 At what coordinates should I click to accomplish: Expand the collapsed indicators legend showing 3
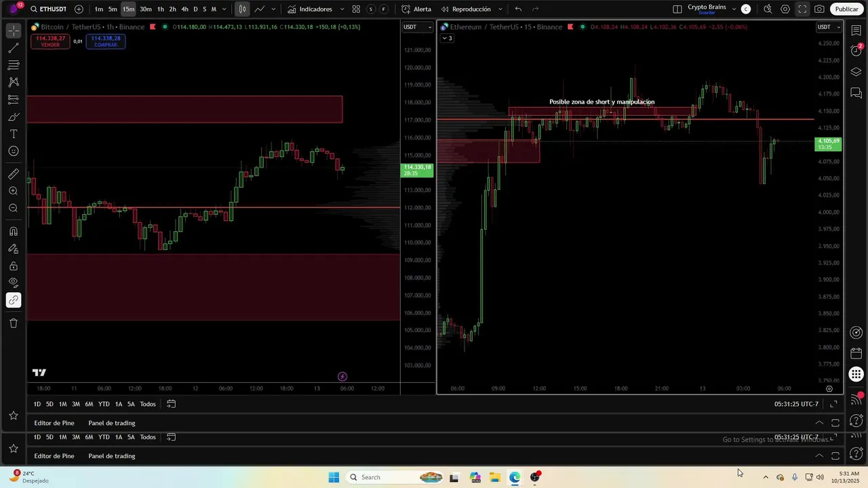[x=448, y=38]
